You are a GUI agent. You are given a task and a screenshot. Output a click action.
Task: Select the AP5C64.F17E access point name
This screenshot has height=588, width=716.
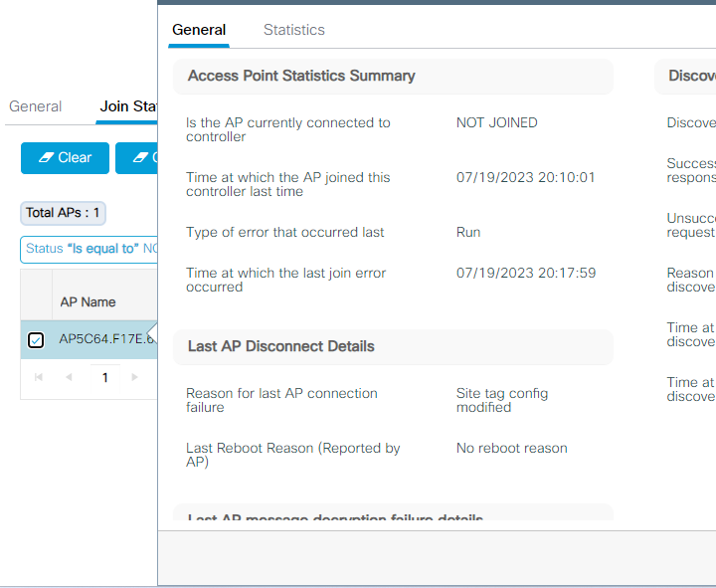(105, 339)
